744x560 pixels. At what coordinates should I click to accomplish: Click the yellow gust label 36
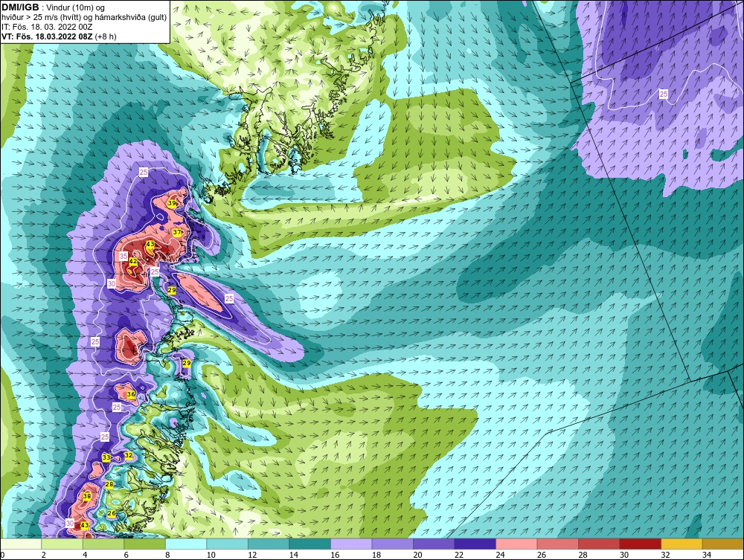(x=131, y=394)
